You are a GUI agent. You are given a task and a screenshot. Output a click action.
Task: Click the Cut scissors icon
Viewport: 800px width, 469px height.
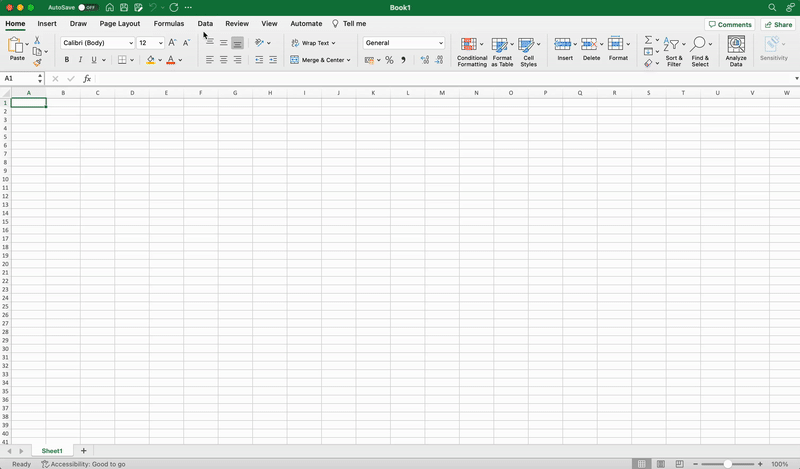coord(37,40)
